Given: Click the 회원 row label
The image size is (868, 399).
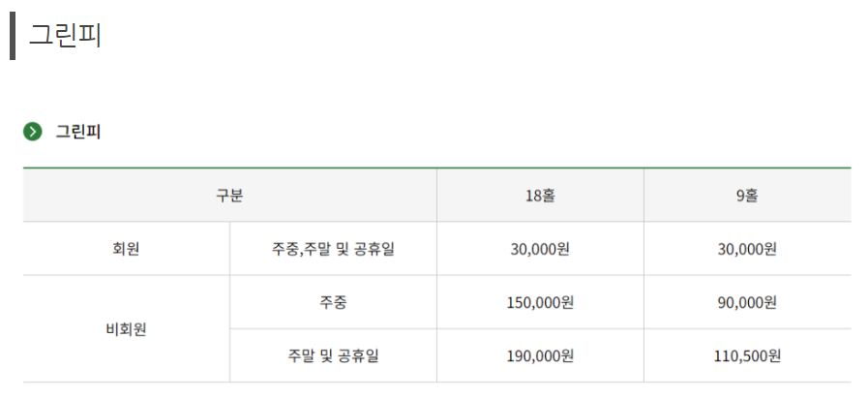Looking at the screenshot, I should pyautogui.click(x=127, y=249).
